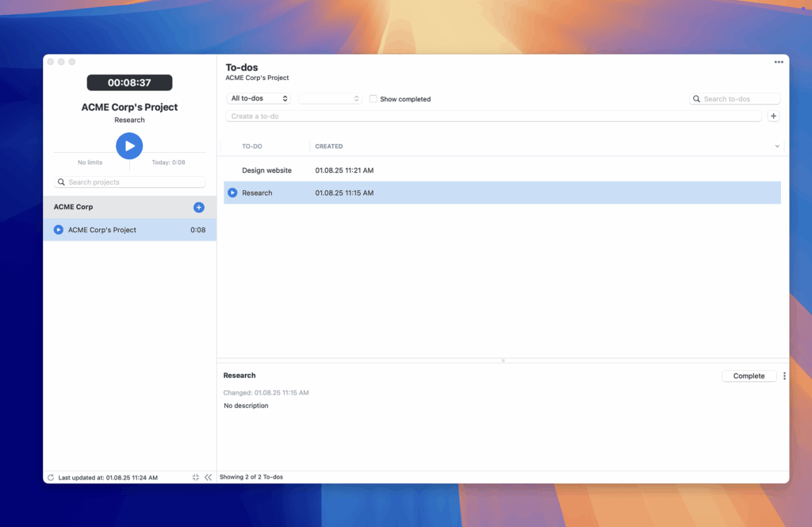Open the empty dropdown beside All to-dos
This screenshot has width=812, height=527.
point(330,98)
